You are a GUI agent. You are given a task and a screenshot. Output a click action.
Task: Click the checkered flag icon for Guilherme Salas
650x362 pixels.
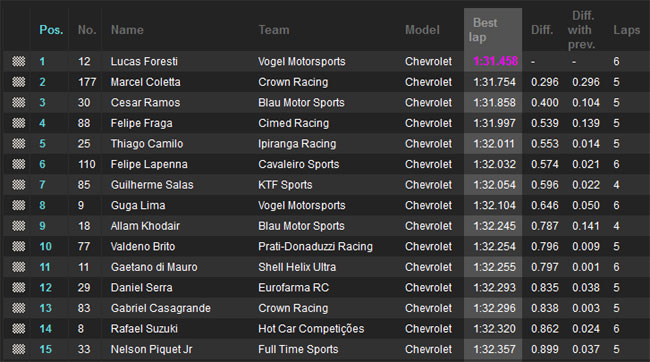pyautogui.click(x=18, y=185)
